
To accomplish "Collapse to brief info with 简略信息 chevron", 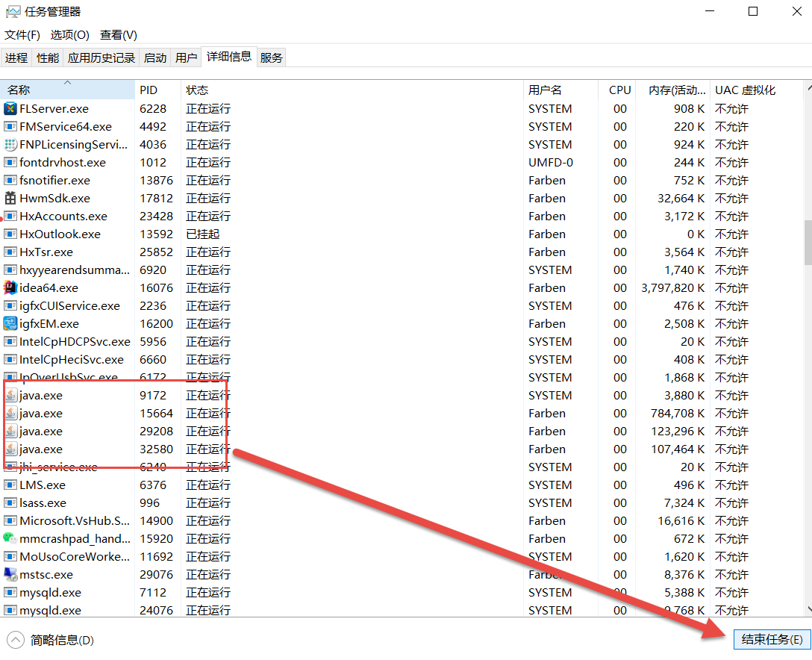I will 16,640.
